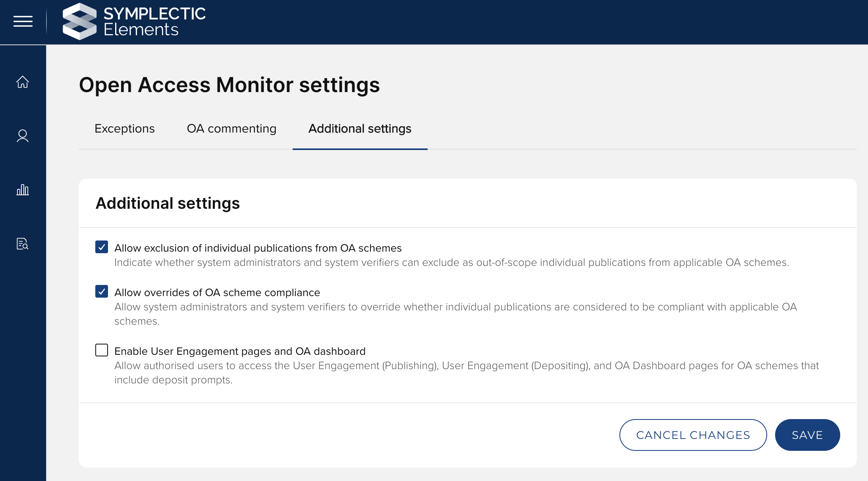Open the document search sidebar icon

pos(23,244)
